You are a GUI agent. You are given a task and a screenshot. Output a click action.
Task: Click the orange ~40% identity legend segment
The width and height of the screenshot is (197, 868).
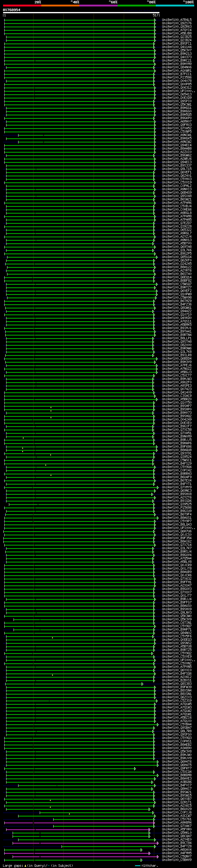click(x=60, y=6)
